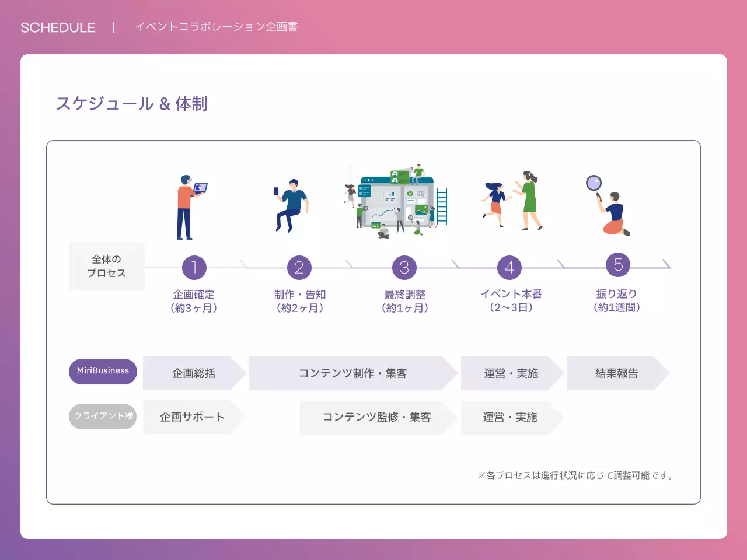Click the SCHEDULE header text
Screen dimensions: 747x560
click(x=58, y=27)
